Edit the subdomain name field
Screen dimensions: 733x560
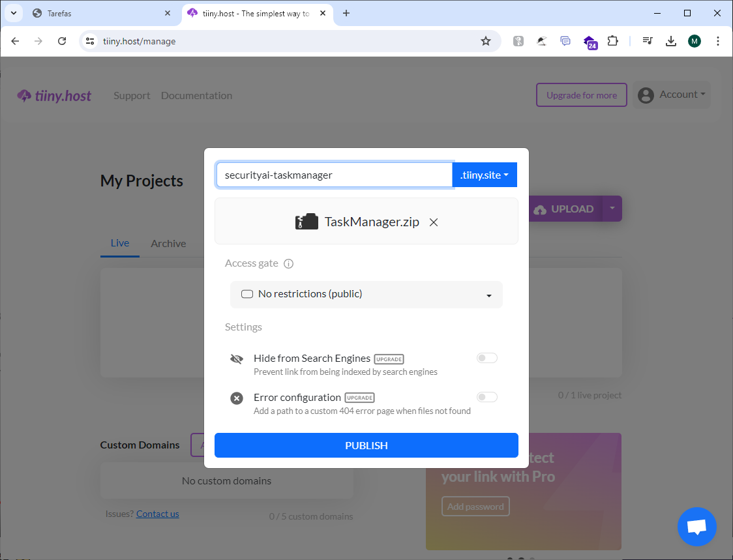pos(335,175)
